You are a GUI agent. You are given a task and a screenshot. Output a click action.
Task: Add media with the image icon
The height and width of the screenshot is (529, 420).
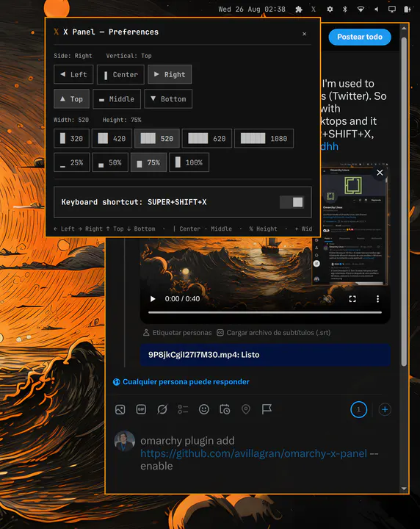pyautogui.click(x=120, y=409)
